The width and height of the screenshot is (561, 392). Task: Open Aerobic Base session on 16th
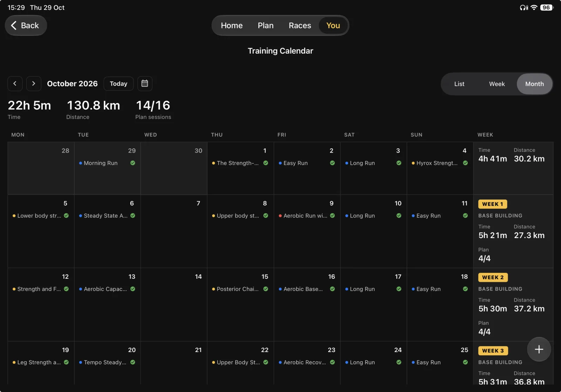click(307, 289)
